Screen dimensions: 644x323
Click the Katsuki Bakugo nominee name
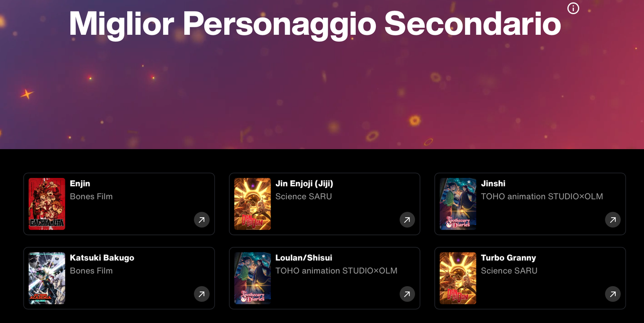tap(102, 257)
